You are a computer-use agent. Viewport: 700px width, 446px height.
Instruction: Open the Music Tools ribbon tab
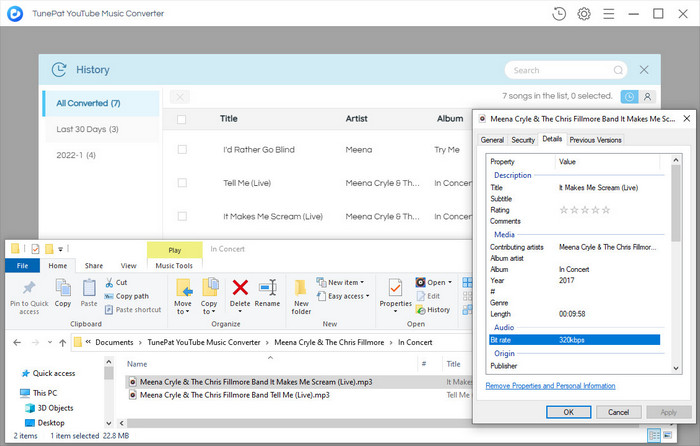(x=174, y=266)
